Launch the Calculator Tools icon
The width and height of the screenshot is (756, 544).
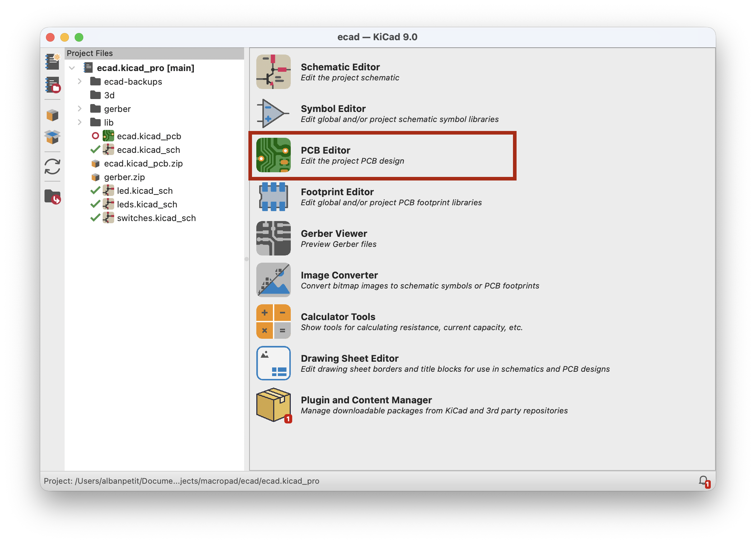[x=273, y=322]
